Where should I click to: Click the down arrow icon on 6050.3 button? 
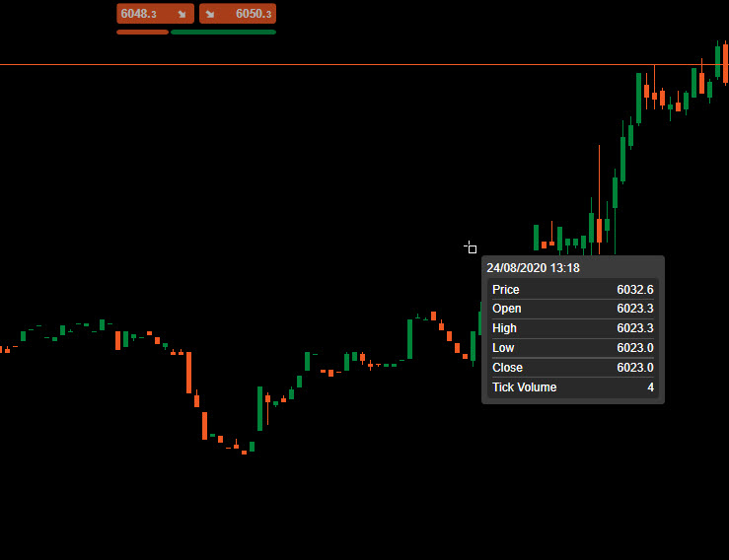point(210,15)
